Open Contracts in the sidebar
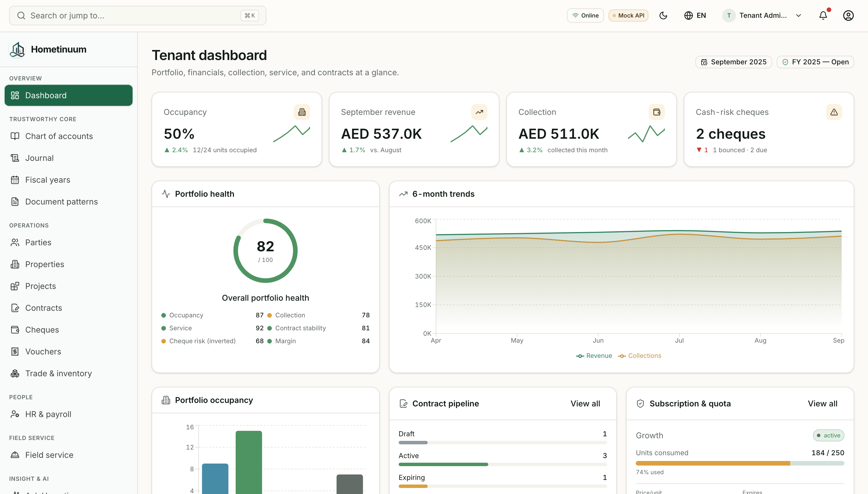 coord(69,308)
